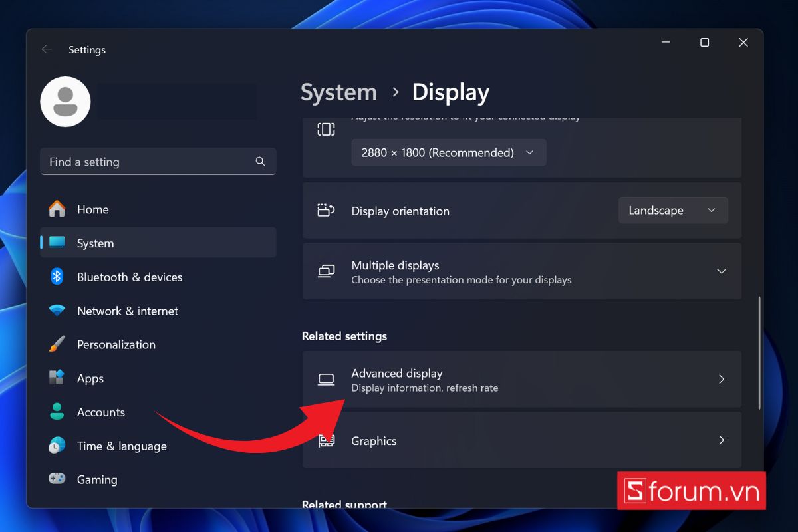
Task: Click the Find a setting search box
Action: click(x=150, y=162)
